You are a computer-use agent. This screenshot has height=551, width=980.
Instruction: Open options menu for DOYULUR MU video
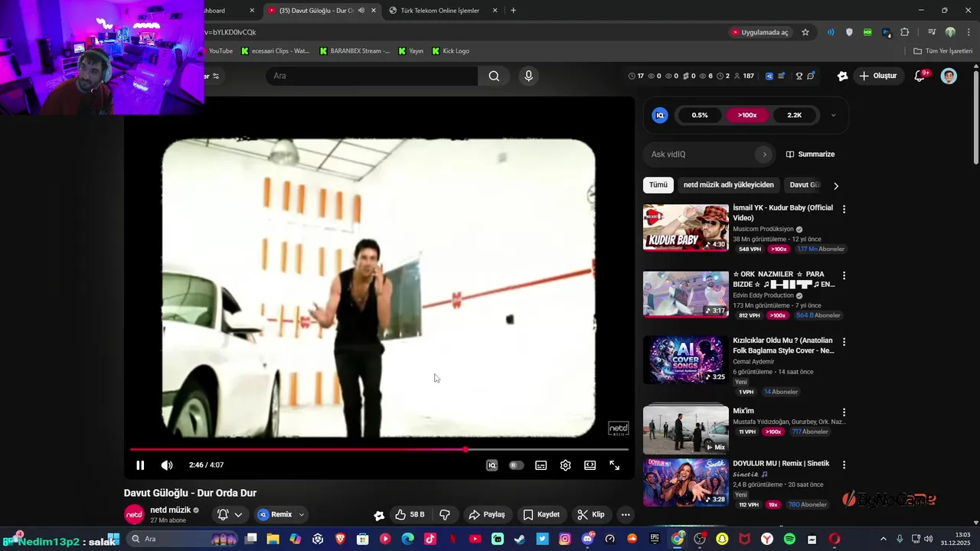[844, 465]
